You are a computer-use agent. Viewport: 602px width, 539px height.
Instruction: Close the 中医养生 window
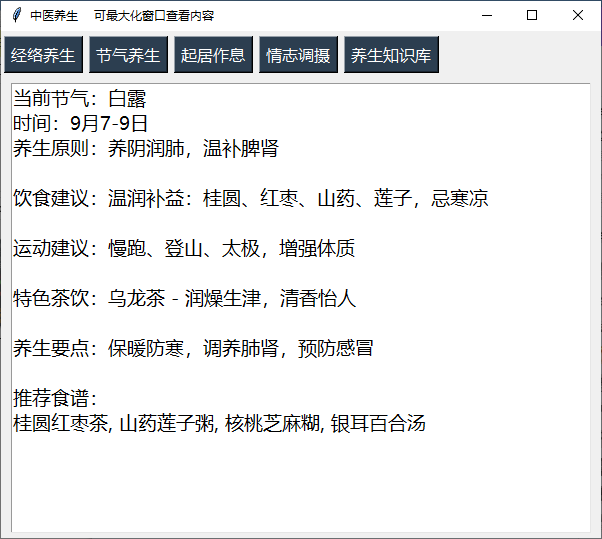(x=578, y=15)
